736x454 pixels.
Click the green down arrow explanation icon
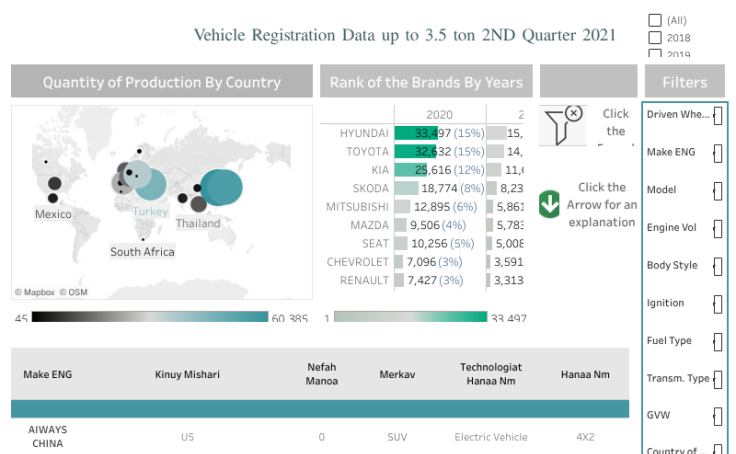[x=549, y=204]
